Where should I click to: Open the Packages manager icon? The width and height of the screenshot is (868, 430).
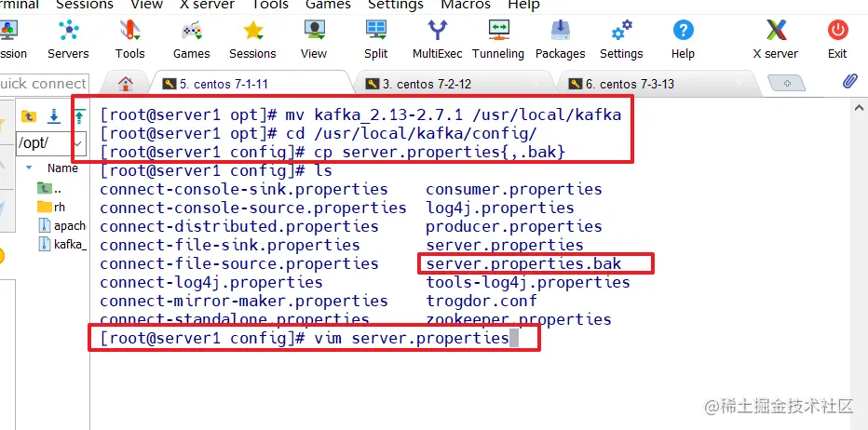pyautogui.click(x=561, y=30)
